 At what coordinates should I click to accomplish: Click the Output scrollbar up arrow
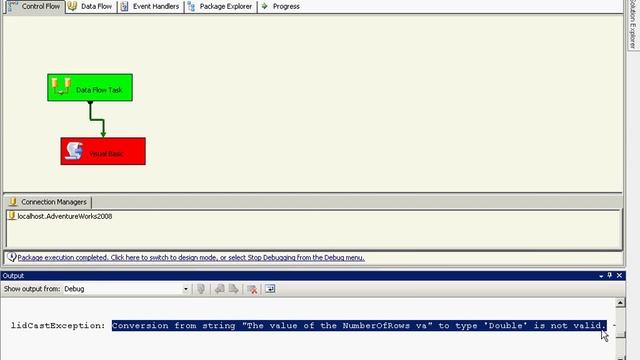[x=620, y=302]
